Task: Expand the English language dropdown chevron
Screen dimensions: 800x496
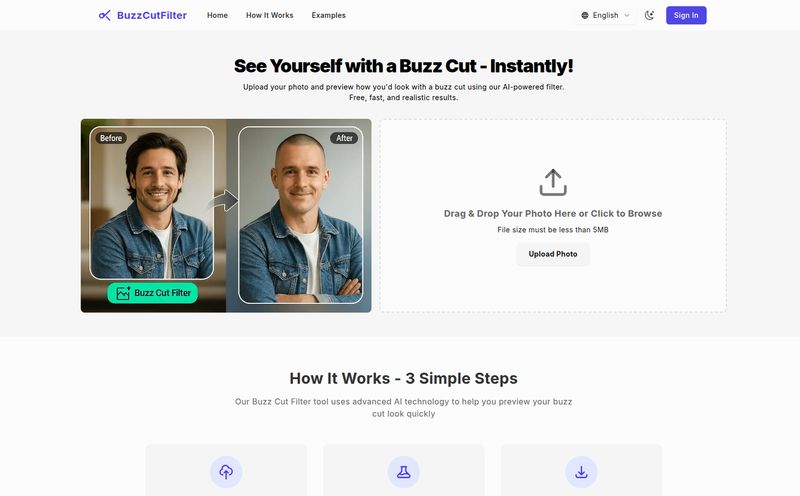Action: click(x=627, y=15)
